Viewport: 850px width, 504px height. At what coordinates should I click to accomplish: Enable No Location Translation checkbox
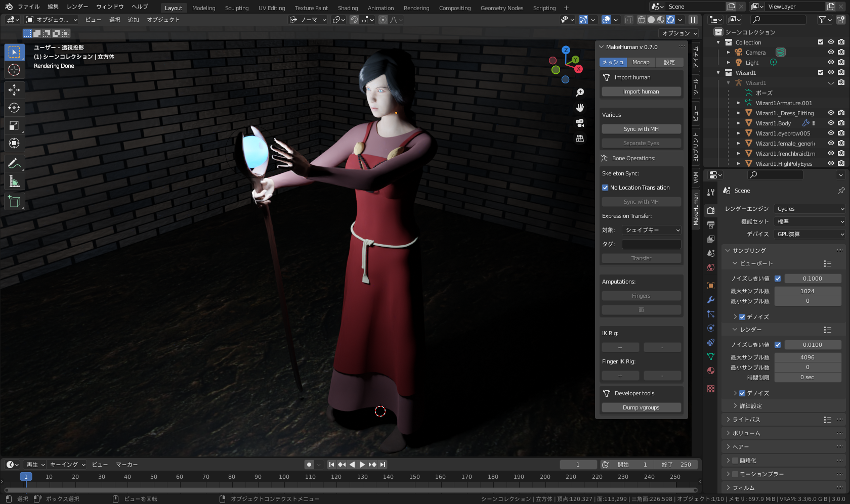(x=605, y=188)
